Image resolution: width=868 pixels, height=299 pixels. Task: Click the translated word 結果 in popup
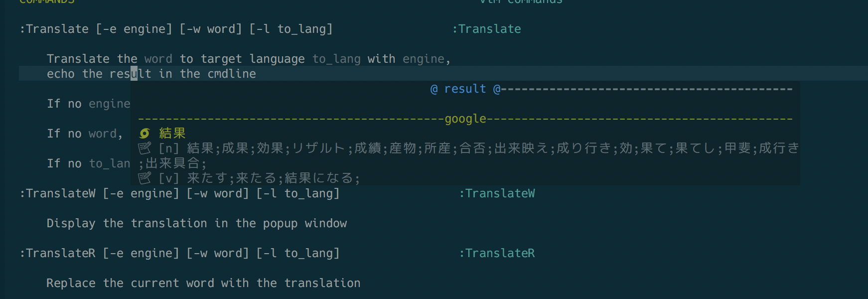tap(172, 133)
